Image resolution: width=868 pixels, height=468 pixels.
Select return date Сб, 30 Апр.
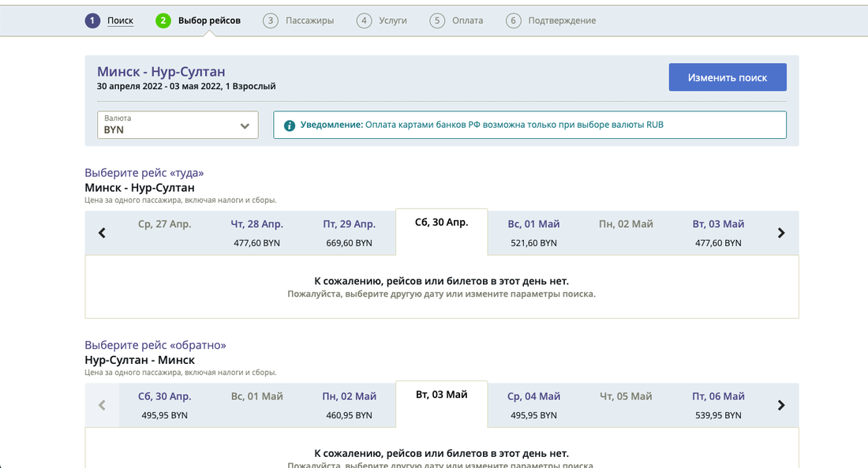165,405
